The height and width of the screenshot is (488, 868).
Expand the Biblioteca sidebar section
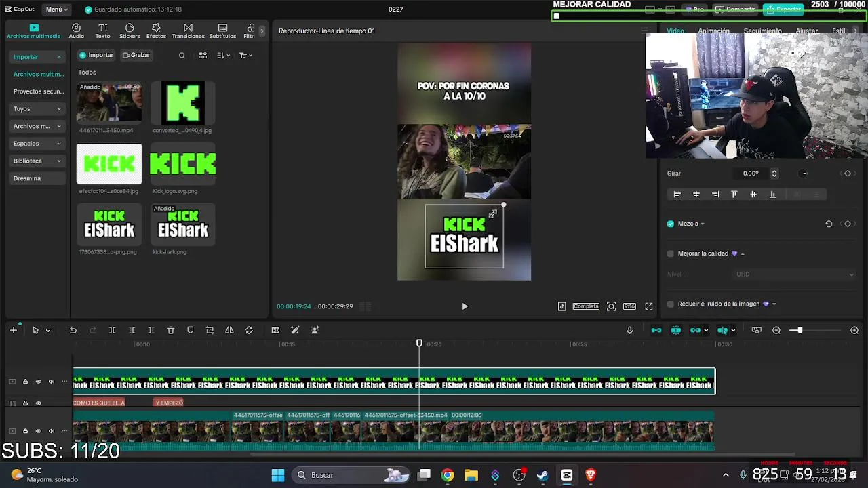click(x=59, y=161)
